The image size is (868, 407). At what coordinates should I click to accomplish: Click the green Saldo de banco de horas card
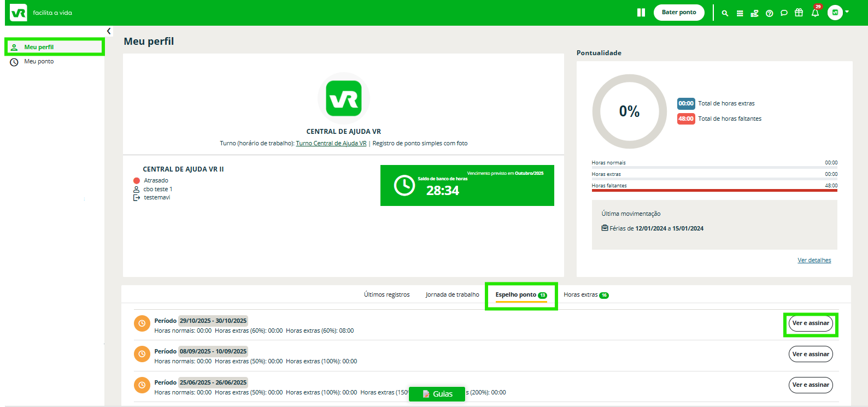(x=467, y=186)
